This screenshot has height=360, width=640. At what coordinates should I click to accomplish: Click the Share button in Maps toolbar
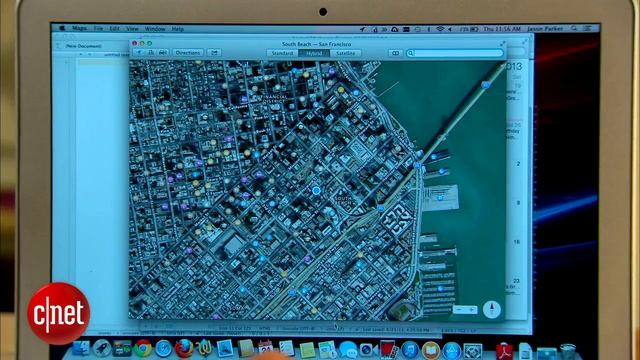[214, 53]
